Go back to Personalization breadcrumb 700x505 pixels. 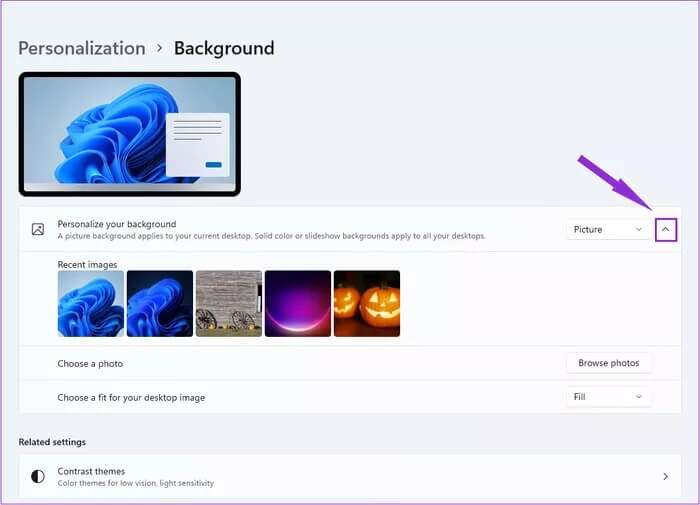point(82,48)
